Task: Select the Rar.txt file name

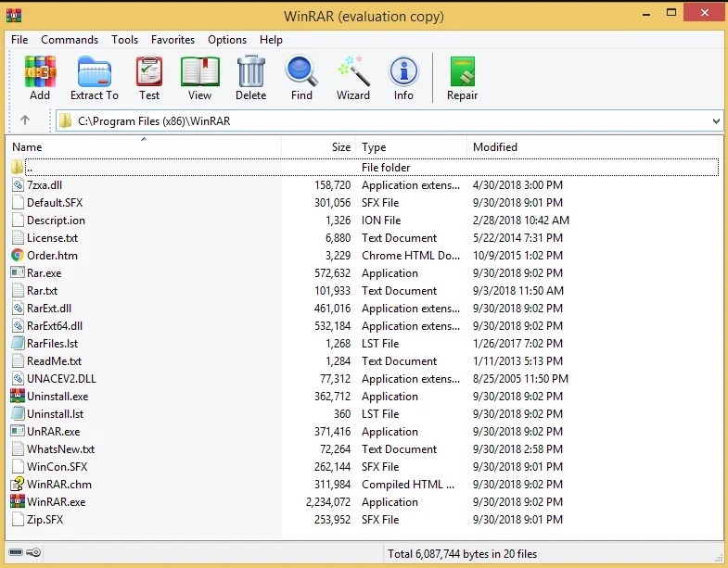Action: [43, 291]
